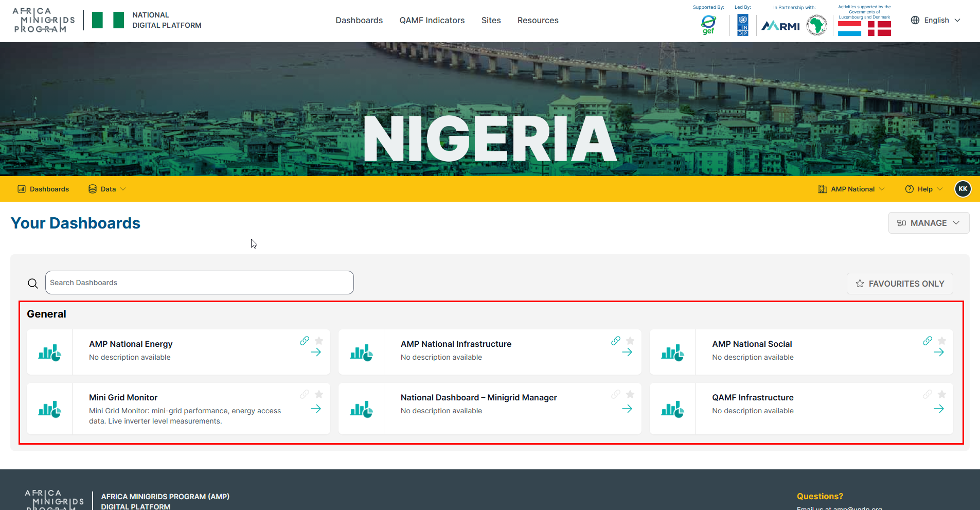Click the AMP National Energy chart icon
The height and width of the screenshot is (510, 980).
(50, 353)
